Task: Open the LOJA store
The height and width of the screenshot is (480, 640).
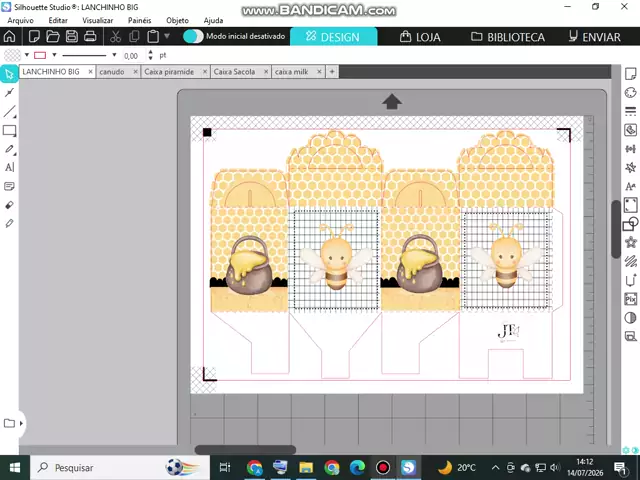Action: point(420,37)
